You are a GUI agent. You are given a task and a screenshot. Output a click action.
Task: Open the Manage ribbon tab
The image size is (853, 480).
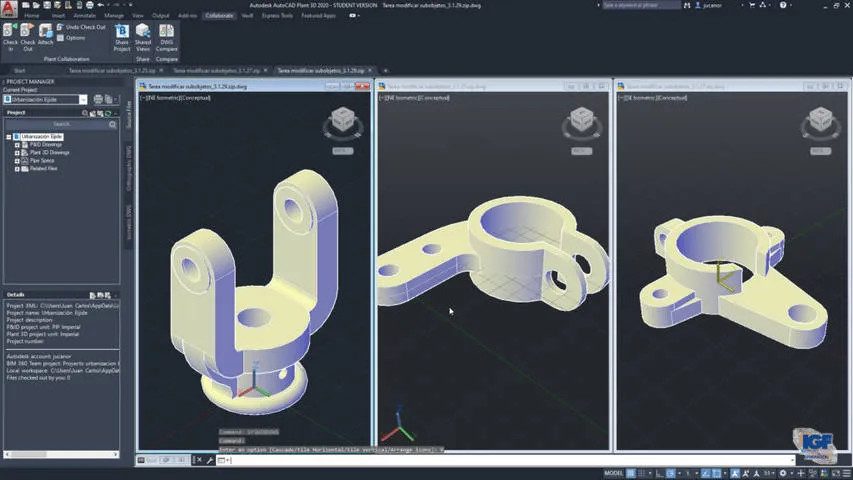pos(114,16)
